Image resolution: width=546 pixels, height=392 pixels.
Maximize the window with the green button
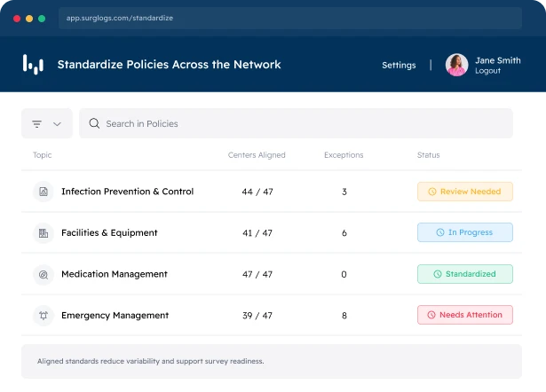[42, 19]
